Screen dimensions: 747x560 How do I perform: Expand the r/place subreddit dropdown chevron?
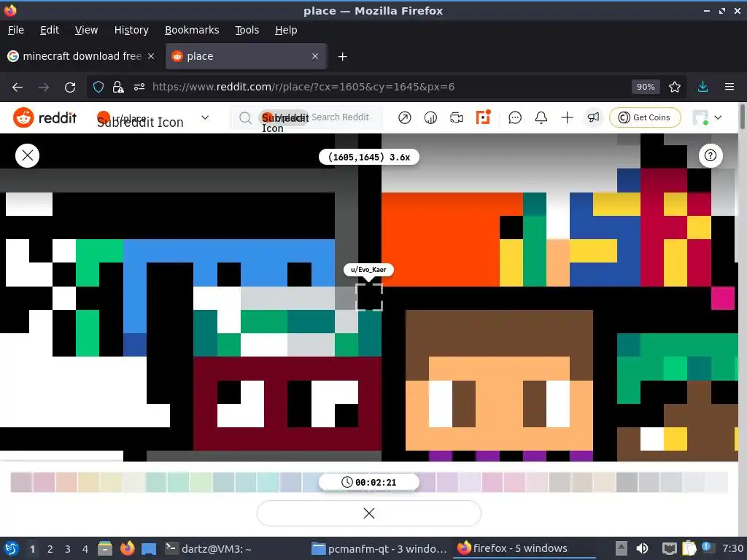[205, 117]
